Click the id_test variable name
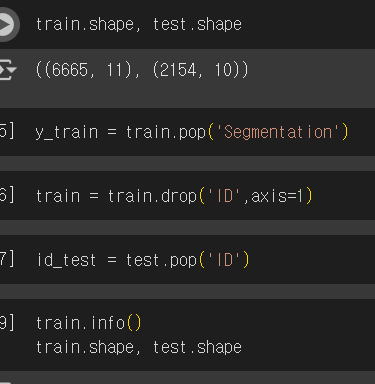 tap(66, 260)
